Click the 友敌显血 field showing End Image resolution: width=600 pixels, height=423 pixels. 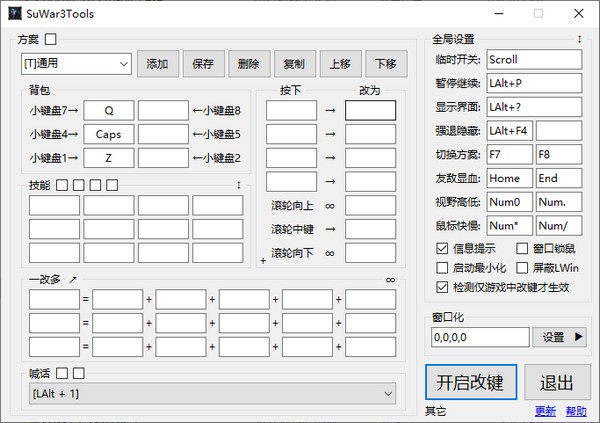(559, 178)
